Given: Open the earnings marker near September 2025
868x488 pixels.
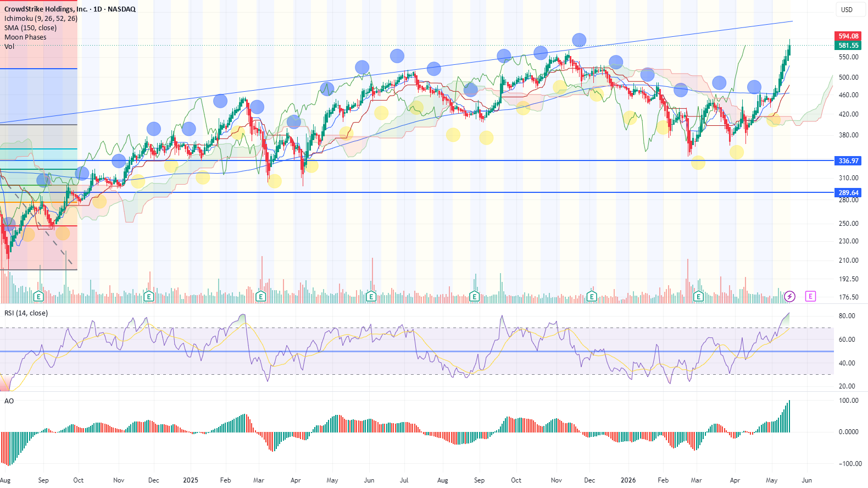Looking at the screenshot, I should coord(475,296).
